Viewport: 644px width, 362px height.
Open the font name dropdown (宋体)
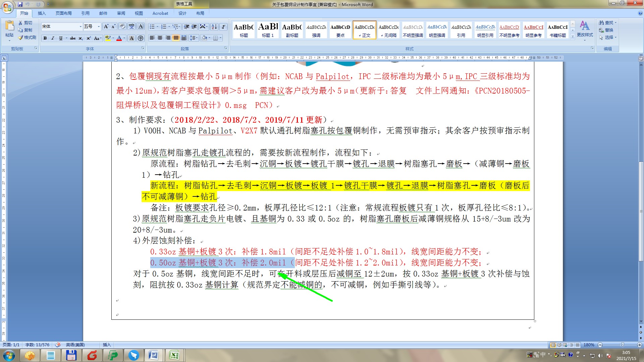[x=80, y=26]
